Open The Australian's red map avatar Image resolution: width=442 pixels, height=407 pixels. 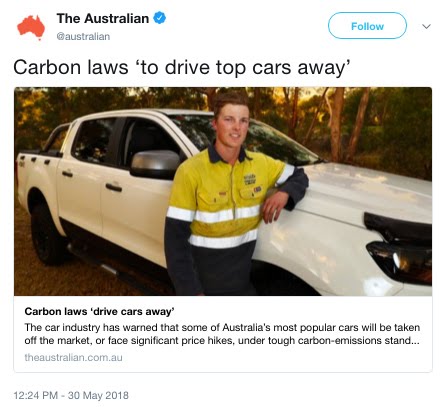click(x=31, y=27)
